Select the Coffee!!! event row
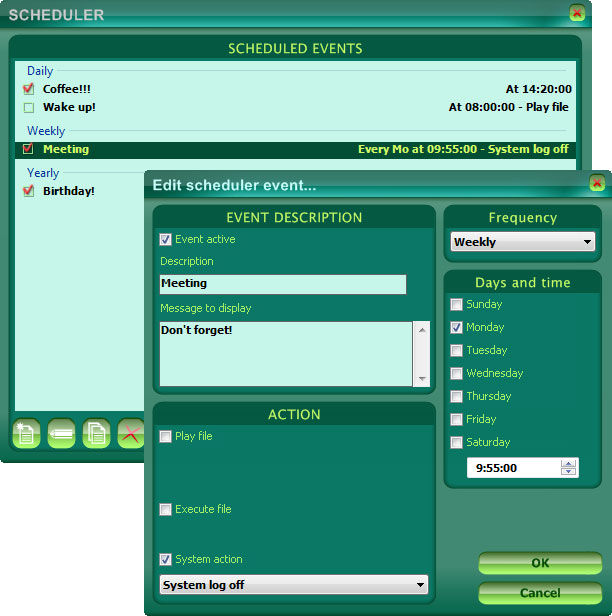 (295, 89)
